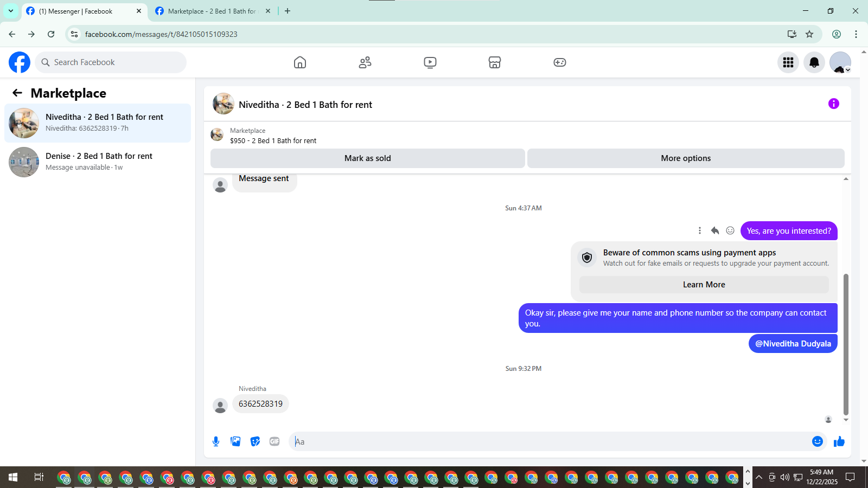View site information icon
868x488 pixels.
(74, 34)
